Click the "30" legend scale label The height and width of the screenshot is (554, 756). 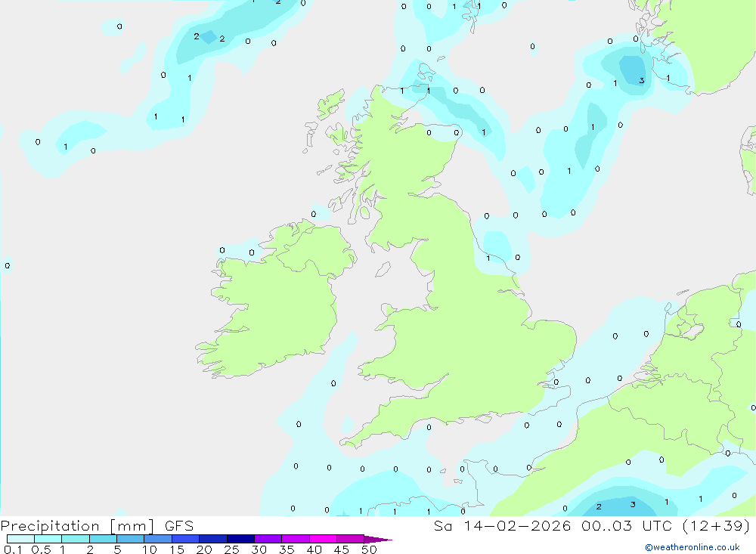[x=259, y=549]
